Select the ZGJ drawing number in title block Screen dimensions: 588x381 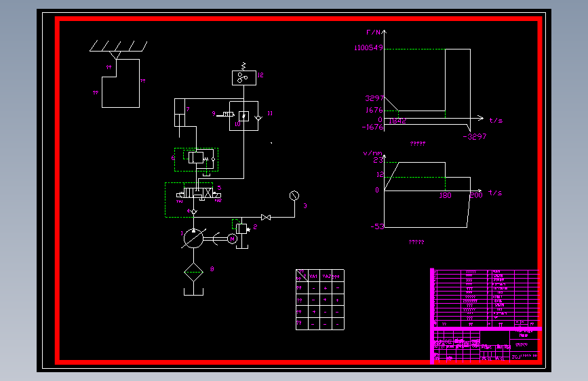[x=524, y=357]
